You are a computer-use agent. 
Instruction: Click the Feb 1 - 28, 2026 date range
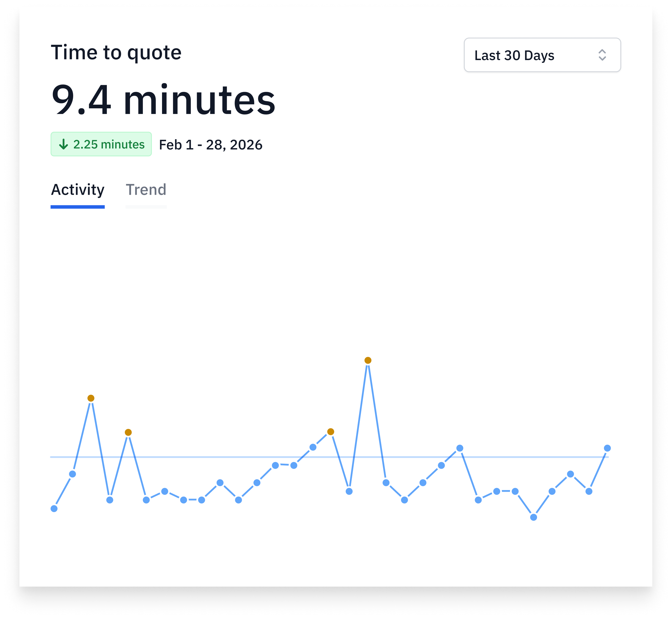(x=210, y=145)
